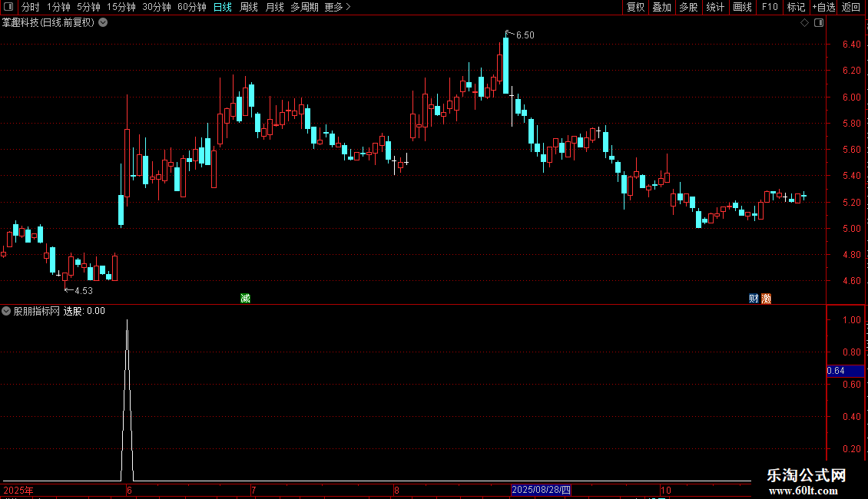The width and height of the screenshot is (868, 499).
Task: Click the orange 激 event marker
Action: [766, 299]
